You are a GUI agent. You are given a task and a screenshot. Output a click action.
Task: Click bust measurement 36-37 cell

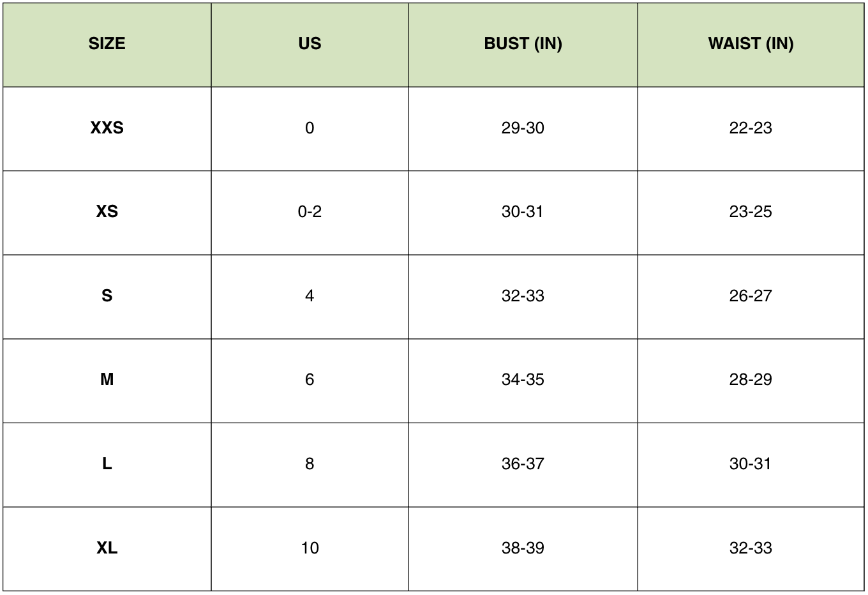523,464
